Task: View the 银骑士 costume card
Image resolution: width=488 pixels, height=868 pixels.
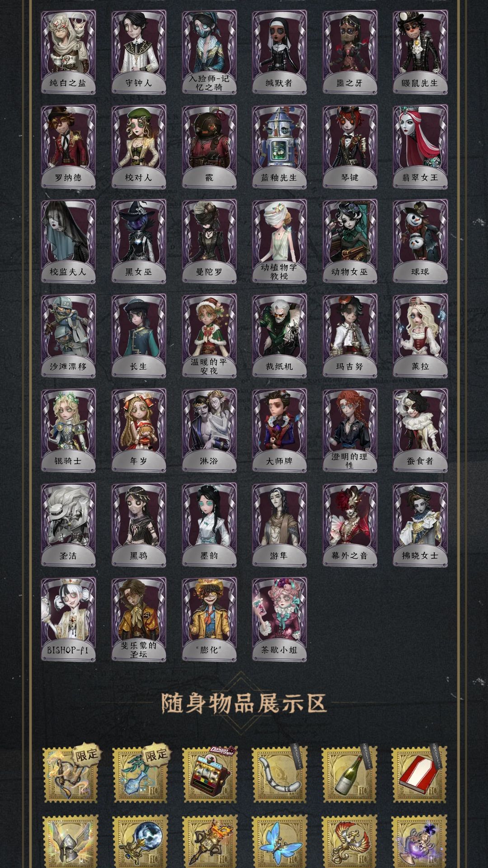Action: click(x=68, y=430)
